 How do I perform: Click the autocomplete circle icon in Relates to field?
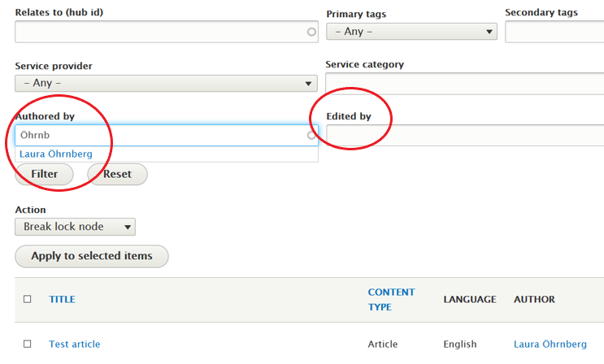pyautogui.click(x=311, y=32)
